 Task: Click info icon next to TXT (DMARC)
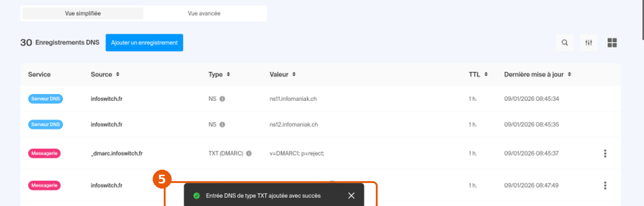249,154
